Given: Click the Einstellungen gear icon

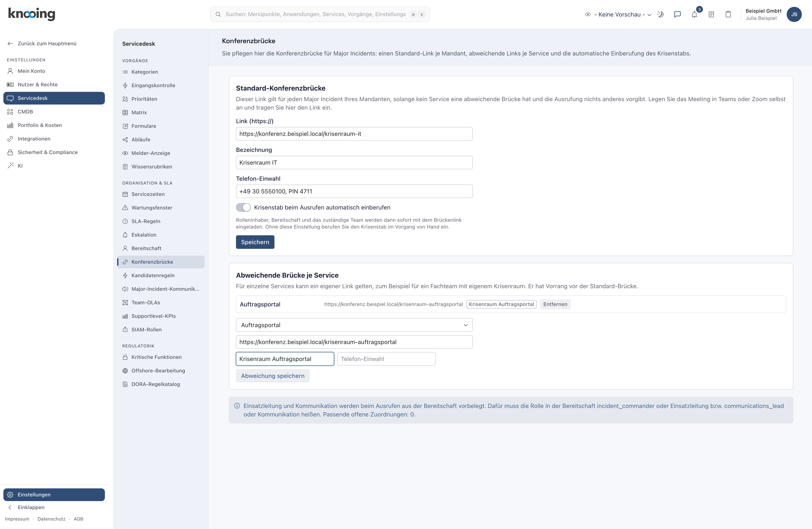Looking at the screenshot, I should (10, 495).
